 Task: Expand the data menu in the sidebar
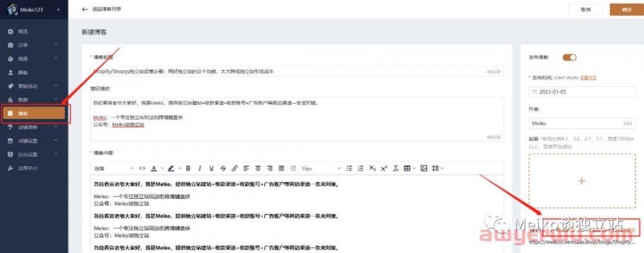coord(56,100)
